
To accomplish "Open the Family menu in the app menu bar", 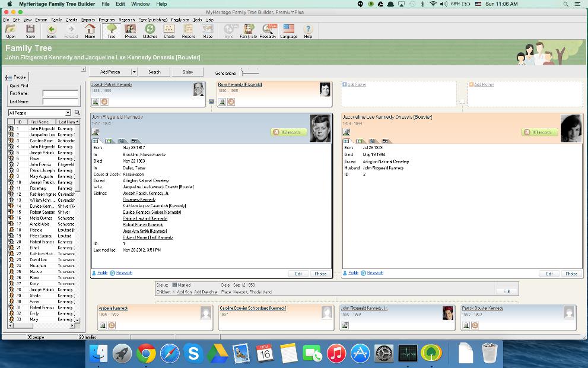I will [x=56, y=20].
